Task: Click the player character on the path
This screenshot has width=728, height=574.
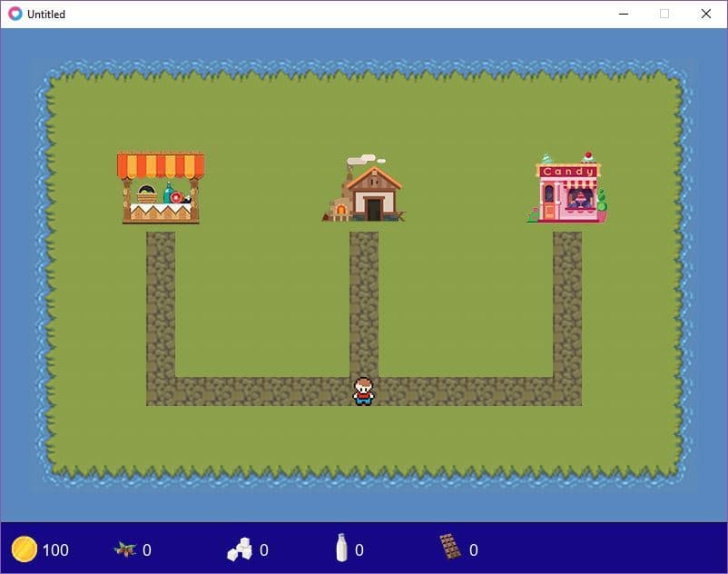Action: (x=363, y=391)
